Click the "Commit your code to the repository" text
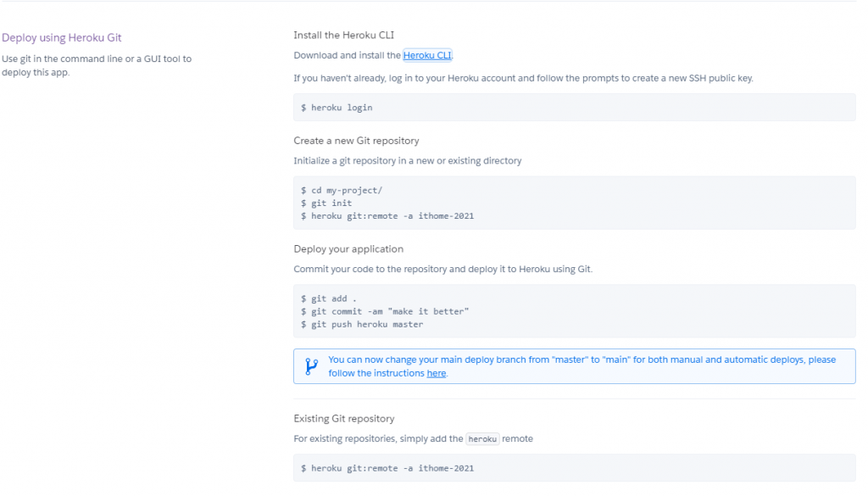The width and height of the screenshot is (868, 496). click(442, 269)
